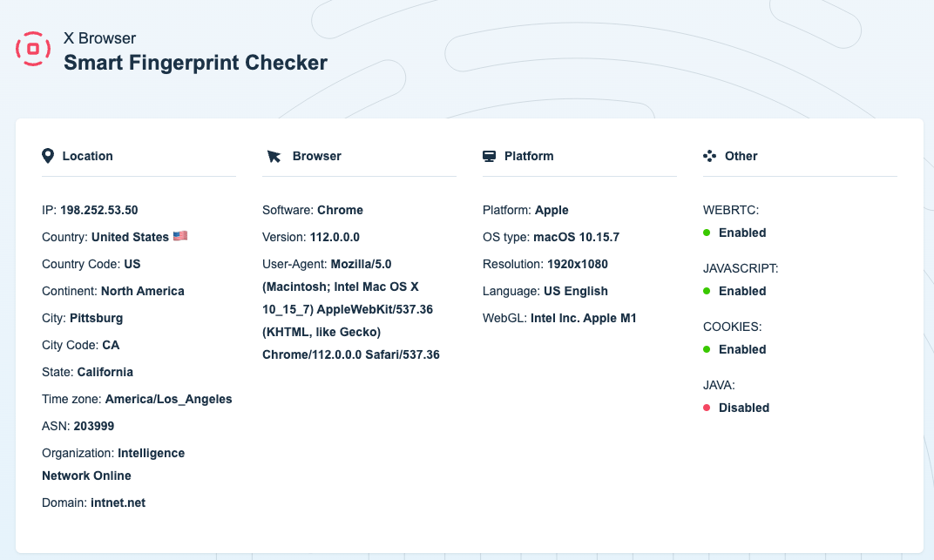Click the User-Agent string text
Image resolution: width=934 pixels, height=560 pixels.
click(x=350, y=308)
